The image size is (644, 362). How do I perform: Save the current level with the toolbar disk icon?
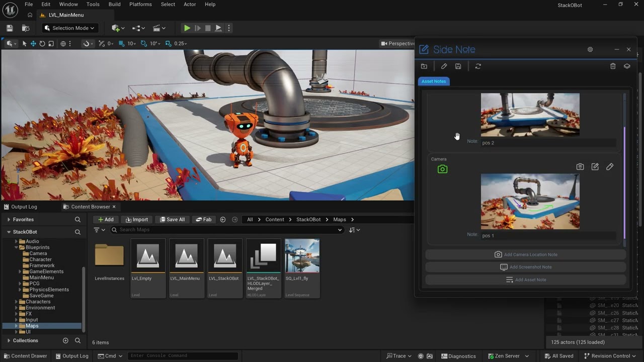point(10,28)
